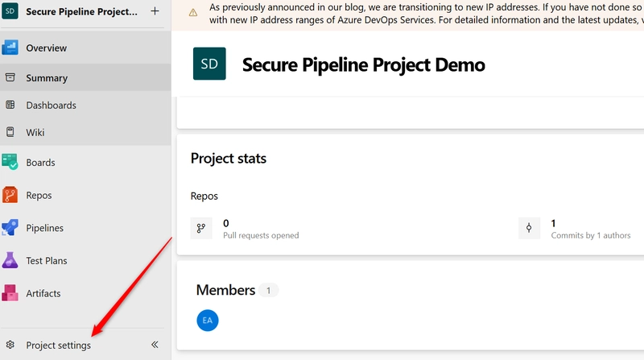The image size is (644, 360).
Task: Click the Pipelines rocket icon
Action: click(x=10, y=227)
